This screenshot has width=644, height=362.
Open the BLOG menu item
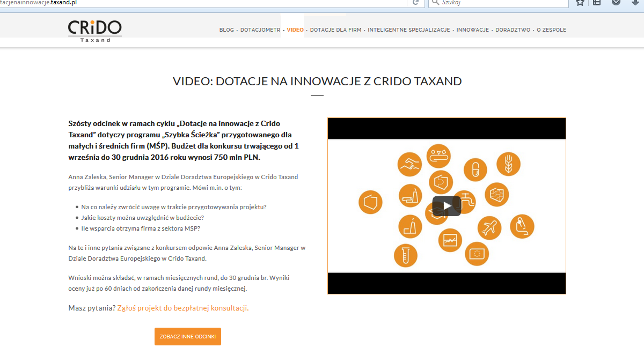click(x=226, y=30)
